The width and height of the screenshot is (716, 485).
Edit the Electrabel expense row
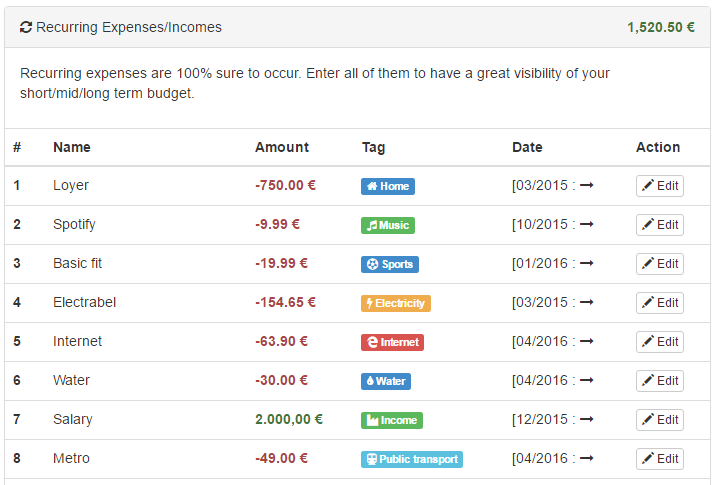click(660, 303)
